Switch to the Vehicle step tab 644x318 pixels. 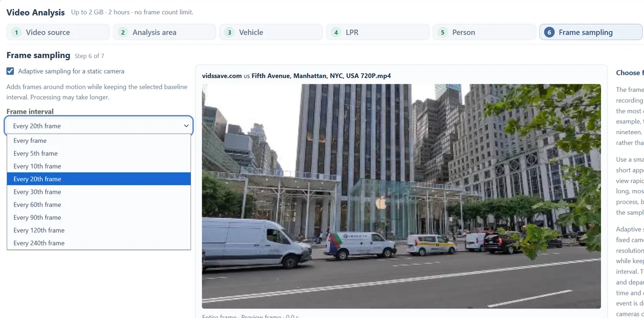click(x=271, y=32)
